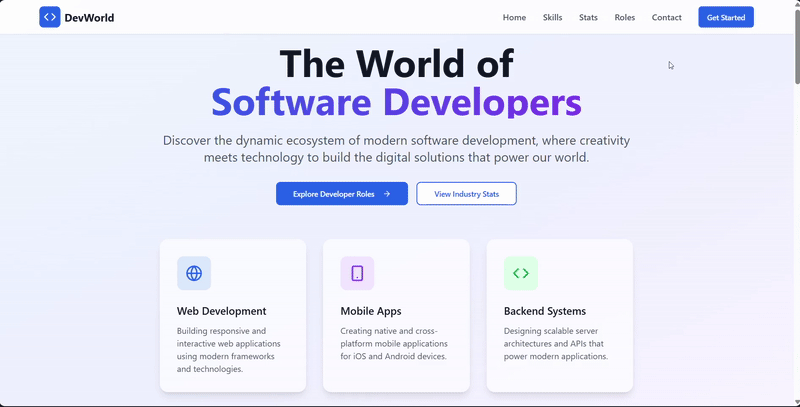Go to the Skills nav item
This screenshot has width=800, height=407.
click(x=553, y=17)
